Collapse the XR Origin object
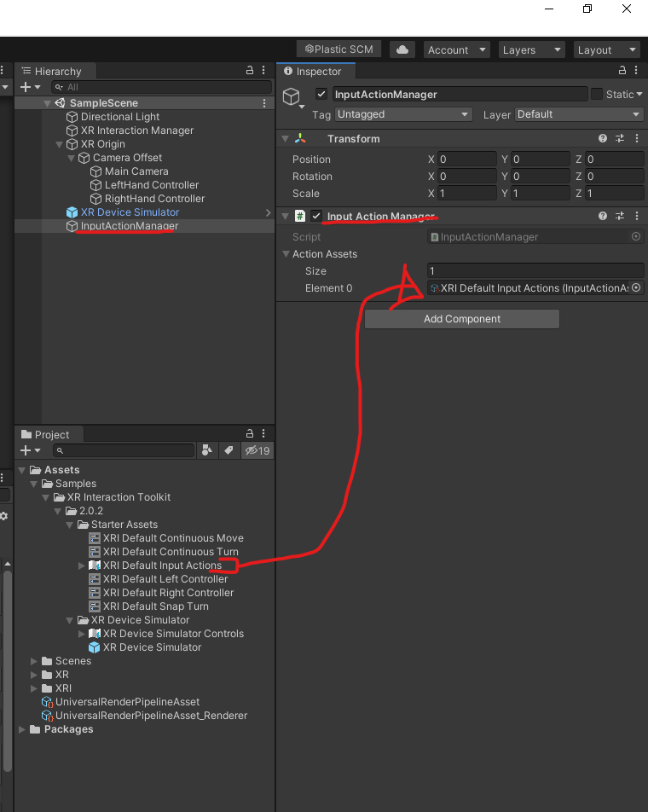Image resolution: width=648 pixels, height=812 pixels. (x=59, y=144)
